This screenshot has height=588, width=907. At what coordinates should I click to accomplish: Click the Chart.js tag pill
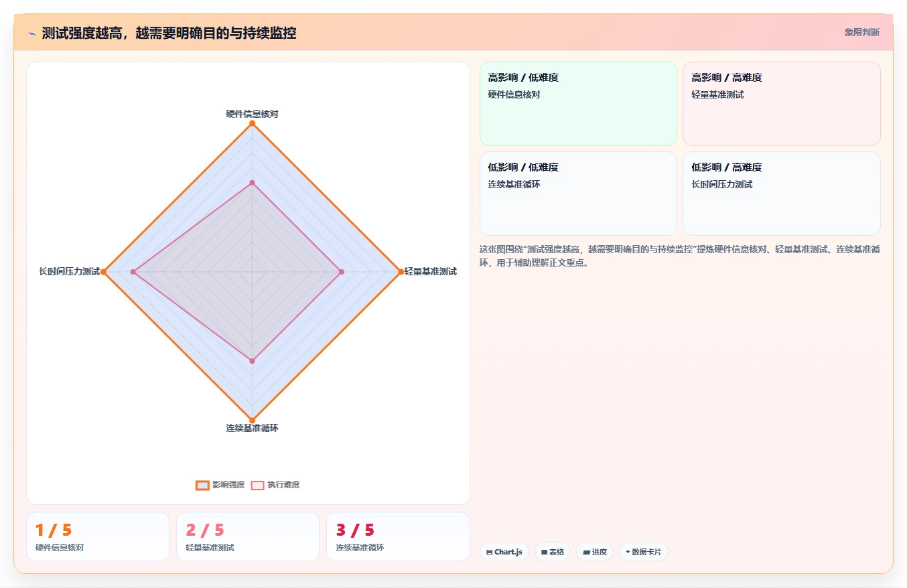(x=504, y=552)
